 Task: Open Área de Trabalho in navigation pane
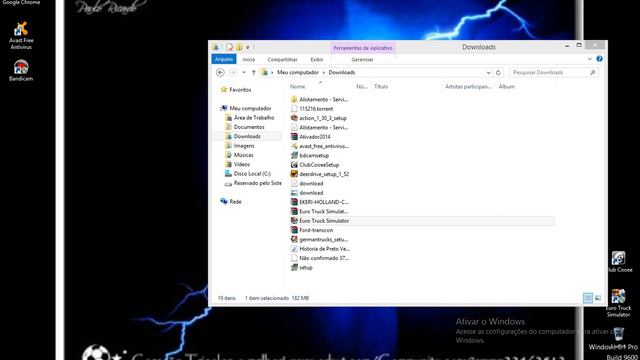coord(253,118)
